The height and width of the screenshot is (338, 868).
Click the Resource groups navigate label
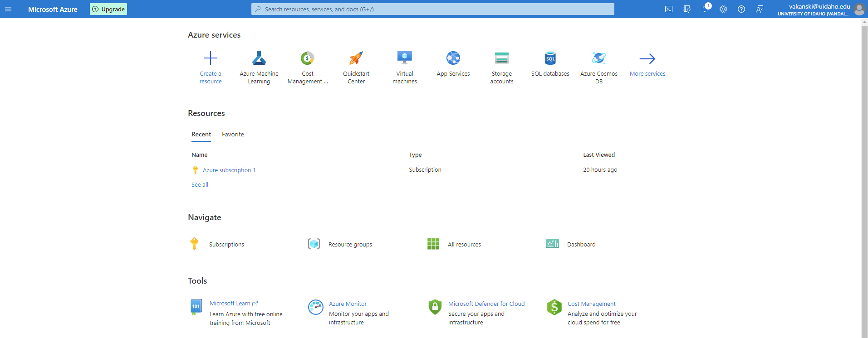point(350,244)
